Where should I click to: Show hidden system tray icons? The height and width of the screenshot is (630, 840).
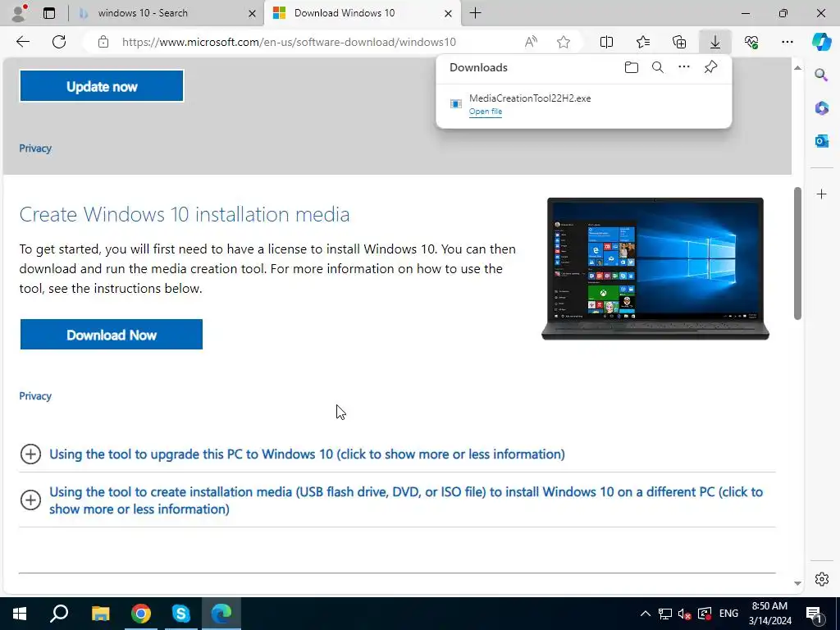tap(646, 614)
